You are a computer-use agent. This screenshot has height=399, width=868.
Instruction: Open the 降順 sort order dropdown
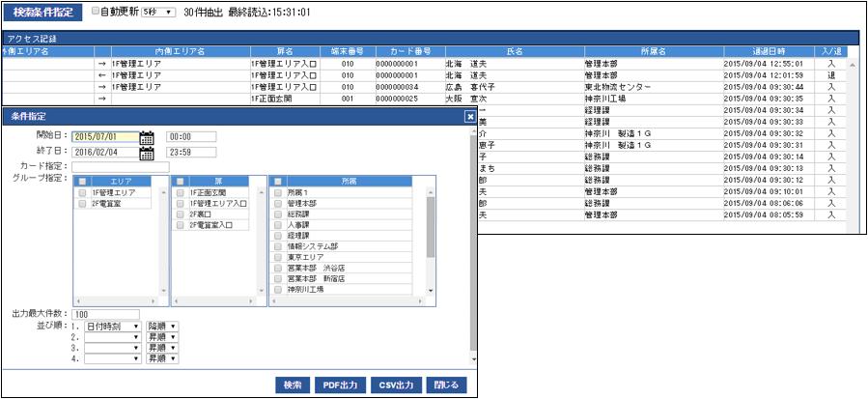[162, 327]
